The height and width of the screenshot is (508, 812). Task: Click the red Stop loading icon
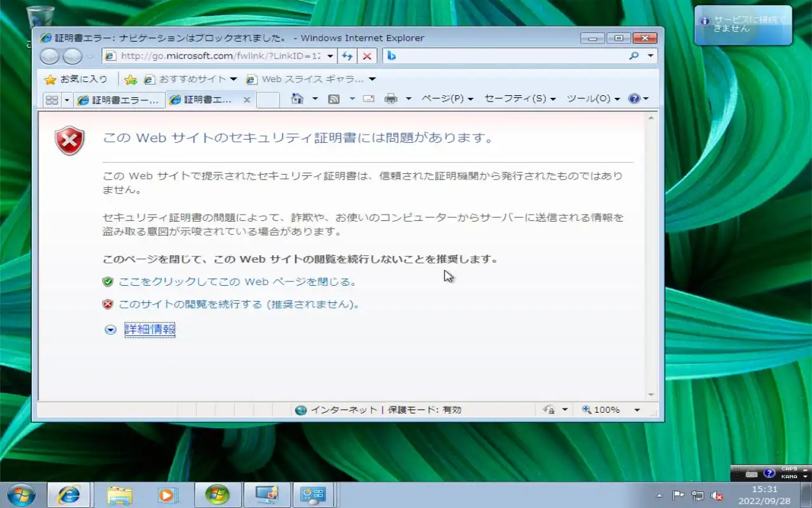coord(367,56)
